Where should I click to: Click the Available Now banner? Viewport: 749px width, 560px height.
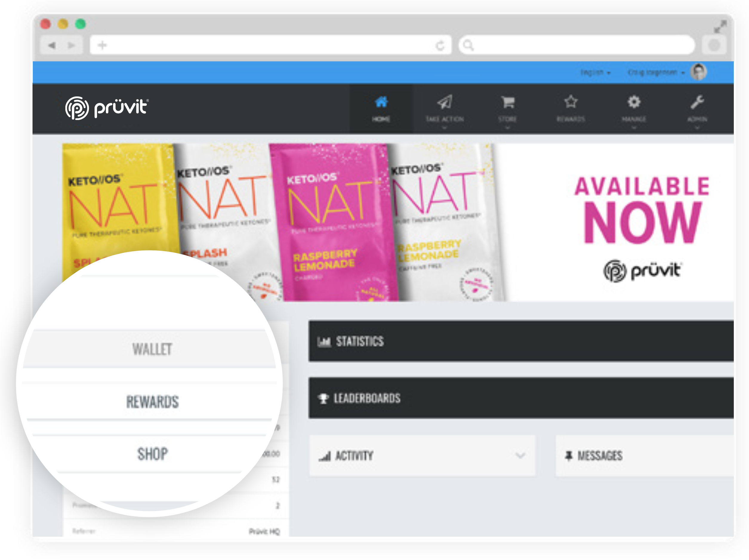pyautogui.click(x=398, y=223)
